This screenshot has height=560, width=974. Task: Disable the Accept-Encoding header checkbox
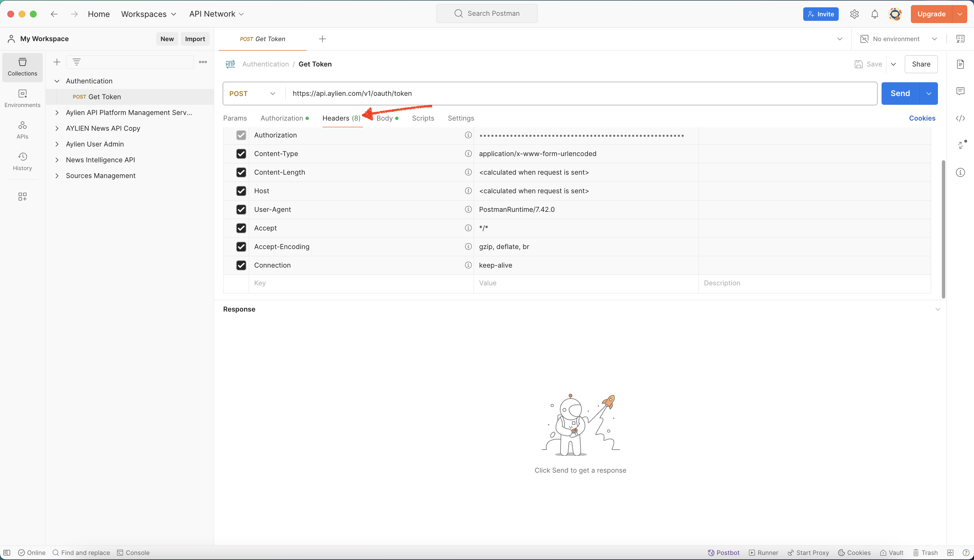coord(241,246)
